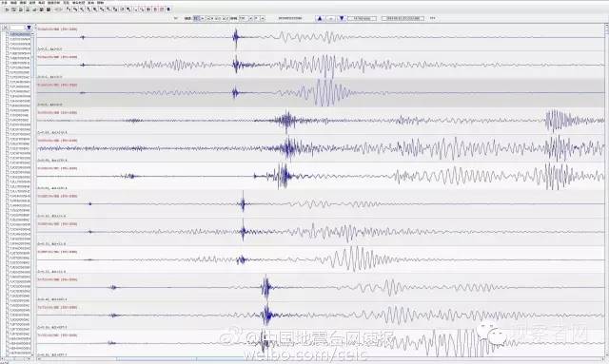Viewport: 609px width, 364px height.
Task: Open the toolbar overflow chevrons at top right
Action: pyautogui.click(x=432, y=18)
